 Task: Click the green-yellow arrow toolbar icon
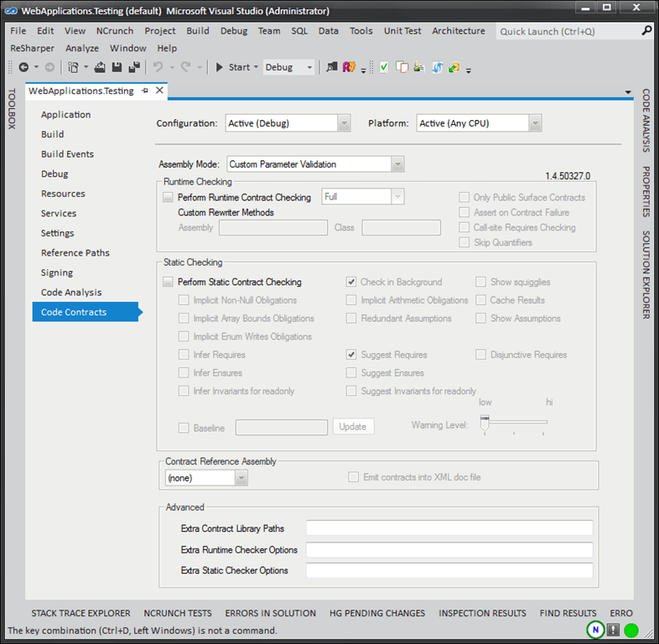[454, 67]
